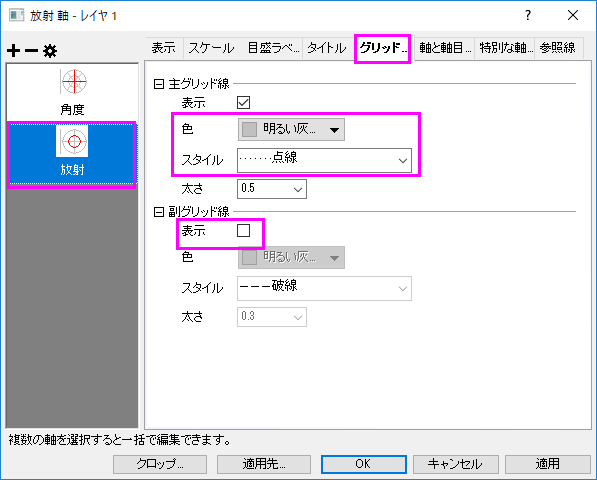Open the gear settings icon above axis list
The width and height of the screenshot is (597, 480).
pos(50,50)
